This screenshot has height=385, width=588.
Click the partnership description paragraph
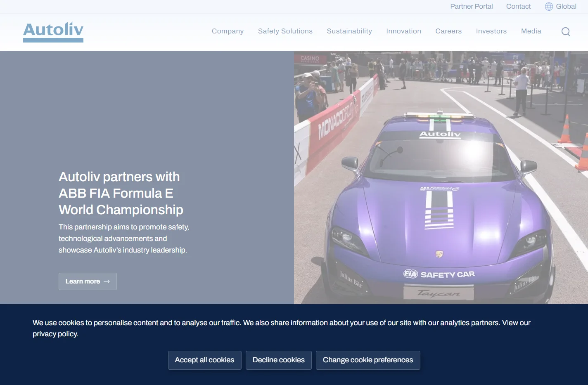124,239
